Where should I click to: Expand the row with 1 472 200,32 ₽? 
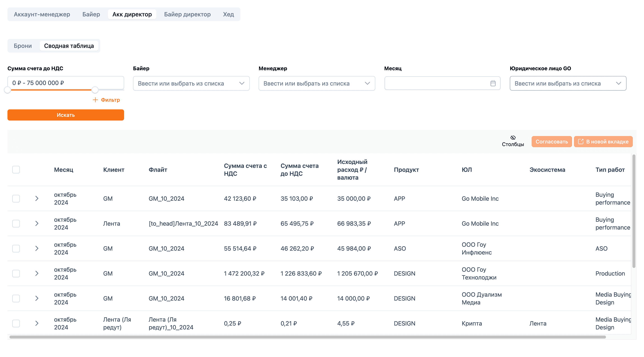(x=37, y=273)
